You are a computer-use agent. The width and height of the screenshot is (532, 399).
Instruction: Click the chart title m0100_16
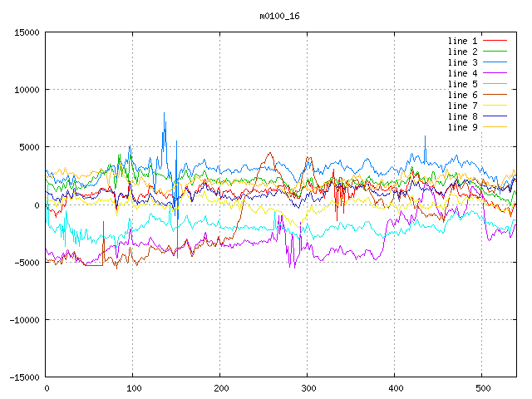280,16
